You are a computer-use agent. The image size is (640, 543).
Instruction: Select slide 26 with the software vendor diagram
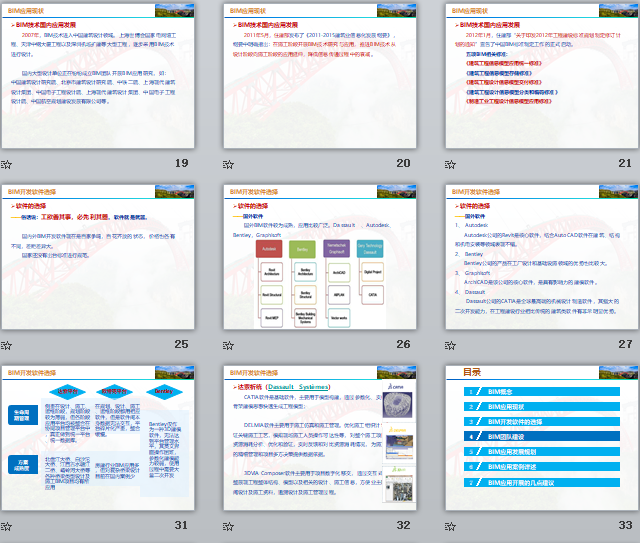coord(319,257)
